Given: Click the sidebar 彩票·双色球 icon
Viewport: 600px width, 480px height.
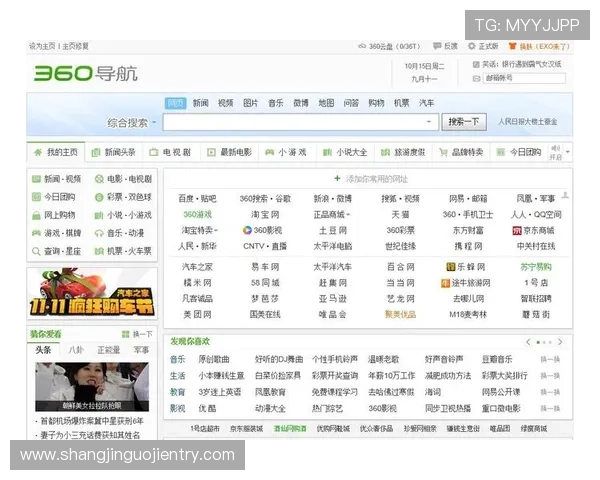Looking at the screenshot, I should pos(99,197).
